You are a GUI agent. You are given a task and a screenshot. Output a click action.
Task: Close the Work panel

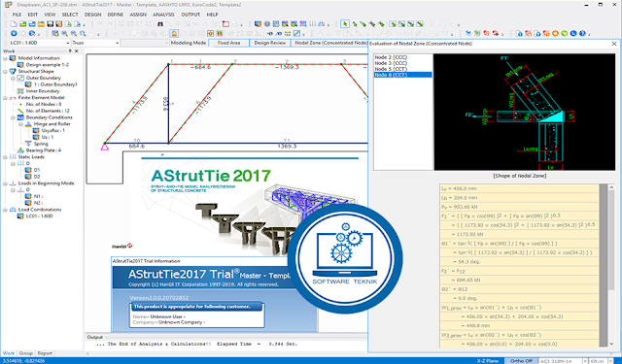(77, 51)
